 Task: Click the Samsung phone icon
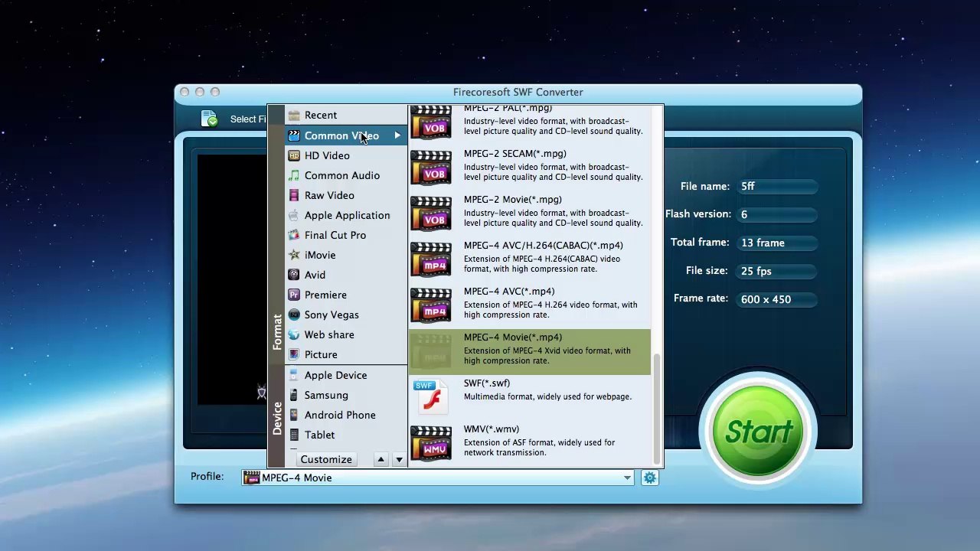pyautogui.click(x=293, y=395)
